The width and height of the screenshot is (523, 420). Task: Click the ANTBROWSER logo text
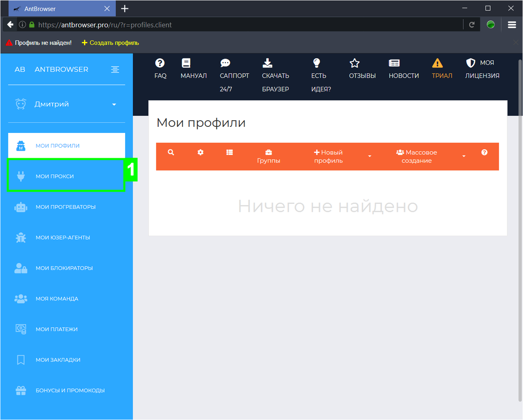(x=61, y=69)
